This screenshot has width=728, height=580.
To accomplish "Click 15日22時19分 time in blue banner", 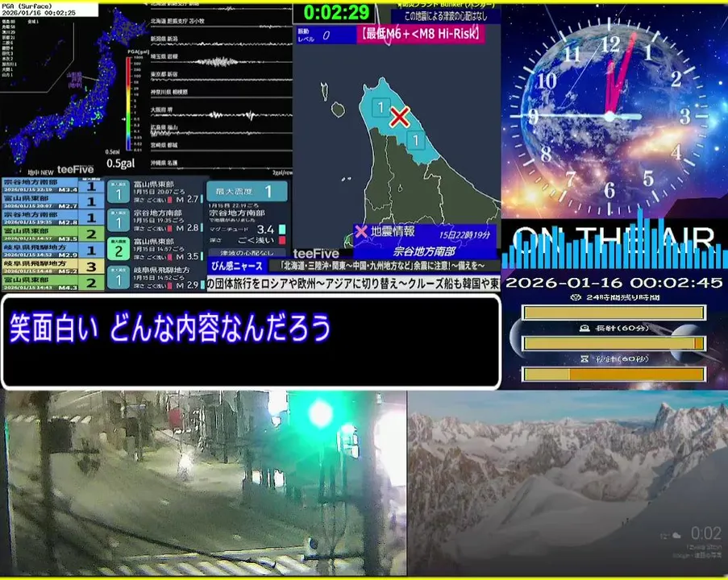I will tap(464, 235).
